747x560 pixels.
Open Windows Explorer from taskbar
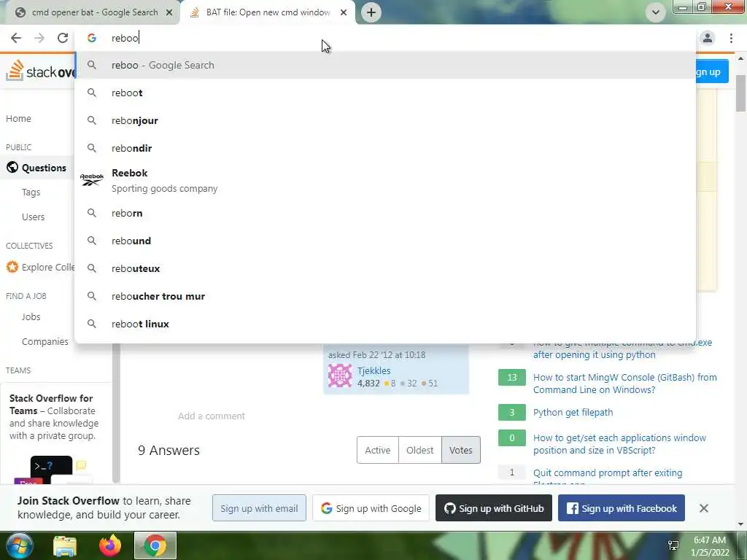(x=65, y=545)
